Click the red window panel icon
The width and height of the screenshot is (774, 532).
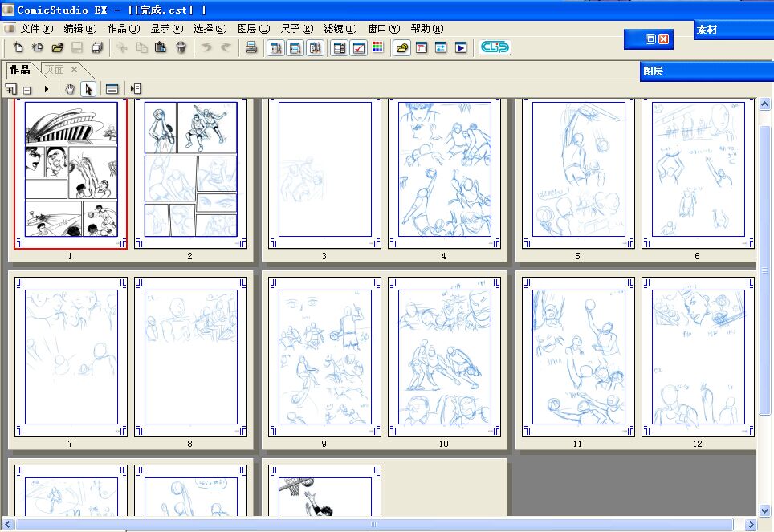coord(422,47)
